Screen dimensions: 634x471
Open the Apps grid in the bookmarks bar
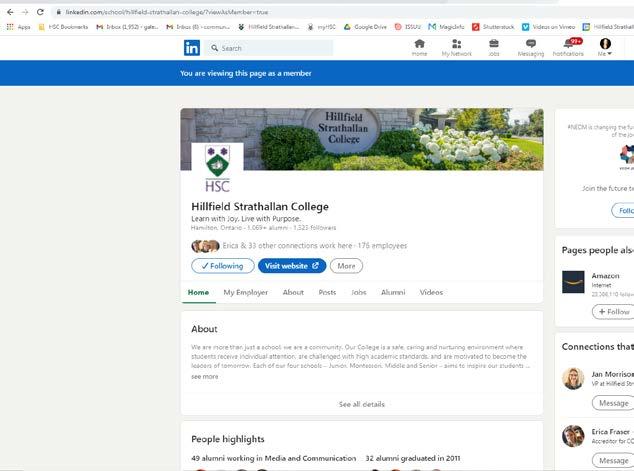[18, 27]
